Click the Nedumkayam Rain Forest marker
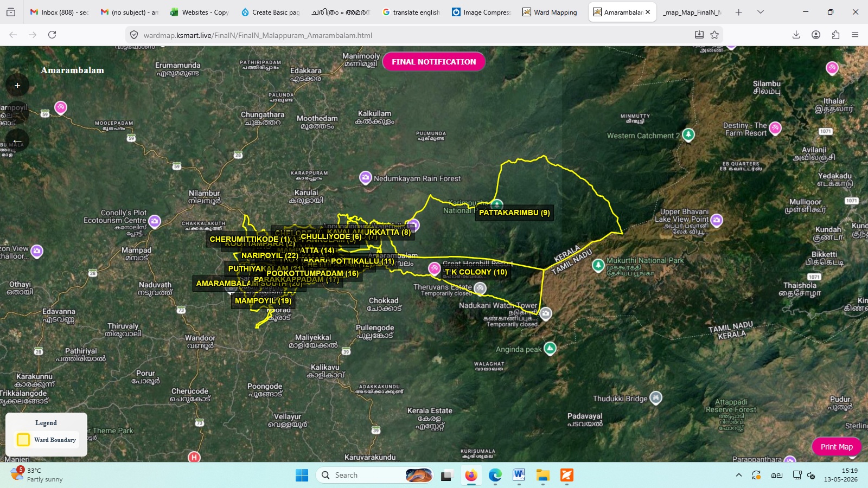Image resolution: width=868 pixels, height=488 pixels. pyautogui.click(x=366, y=177)
